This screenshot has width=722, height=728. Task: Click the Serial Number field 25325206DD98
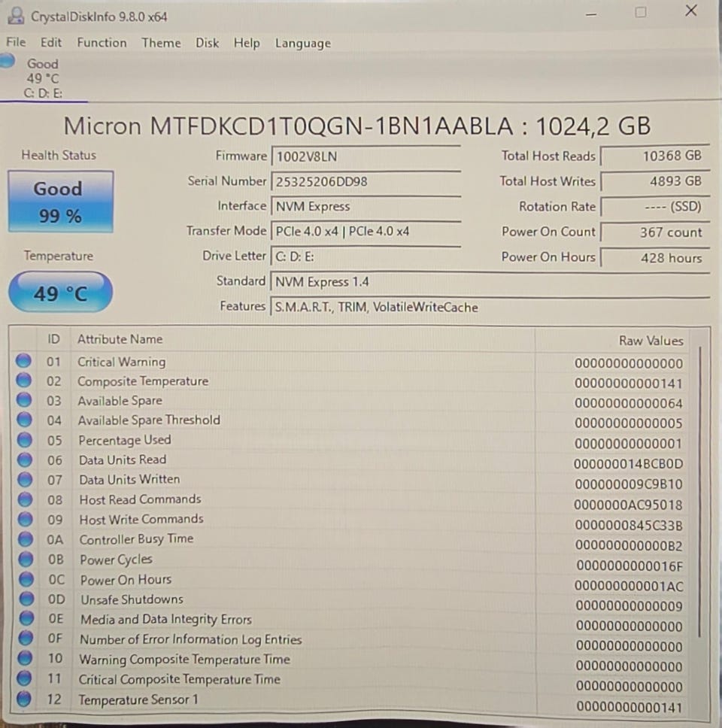tap(366, 181)
